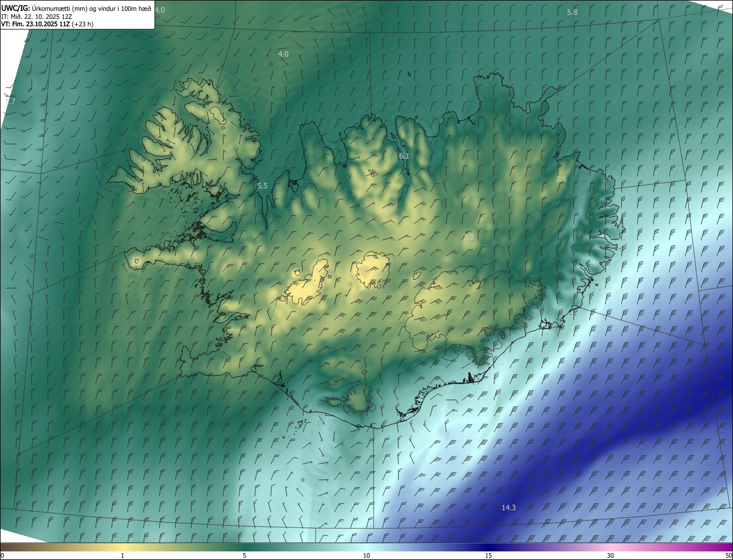
Task: Select the IT: Mið. 22. 10. 2025 12Z line
Action: click(x=37, y=16)
